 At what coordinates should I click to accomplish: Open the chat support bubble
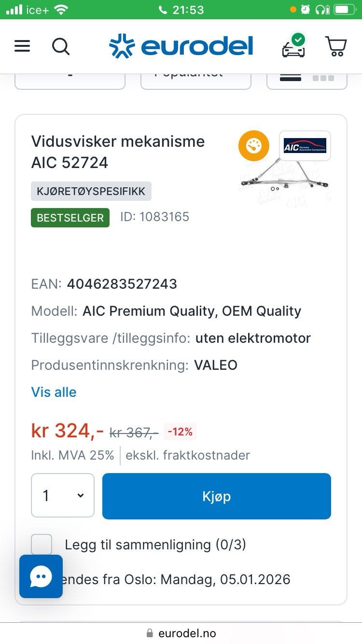point(41,576)
